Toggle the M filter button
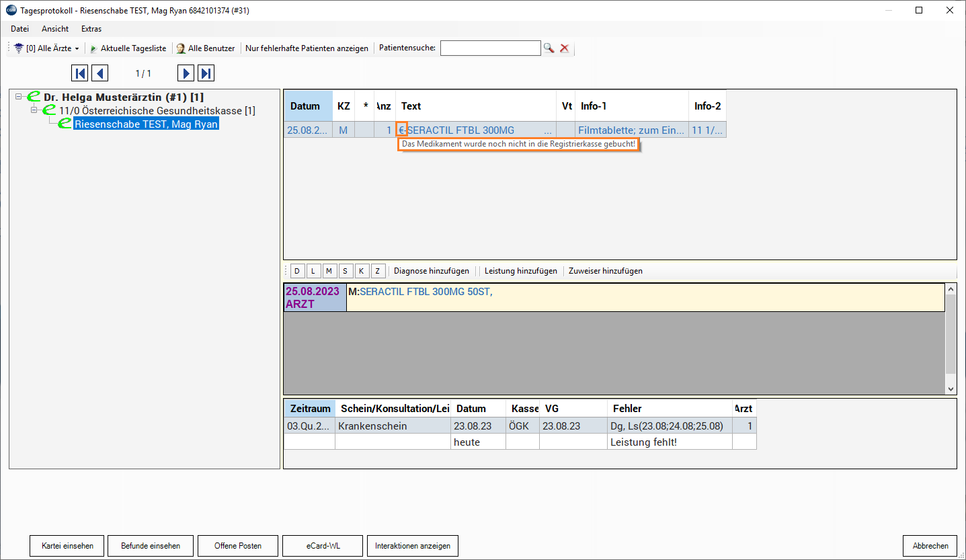966x560 pixels. pyautogui.click(x=329, y=271)
